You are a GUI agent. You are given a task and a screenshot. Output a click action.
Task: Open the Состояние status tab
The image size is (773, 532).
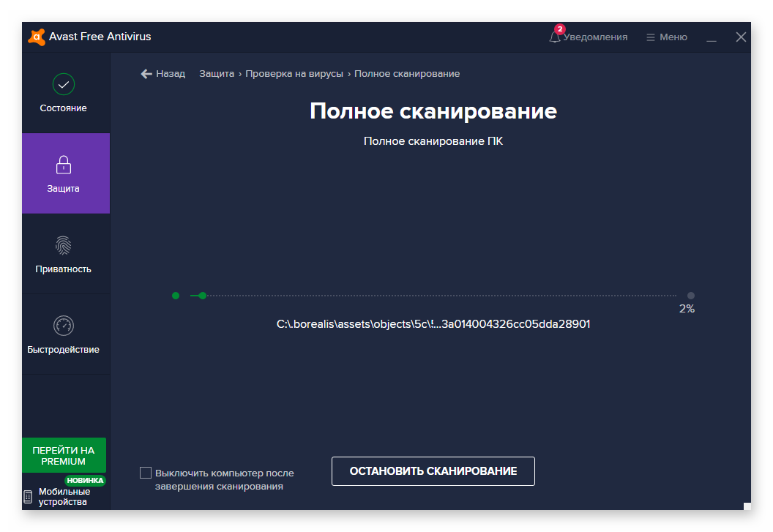(x=66, y=93)
